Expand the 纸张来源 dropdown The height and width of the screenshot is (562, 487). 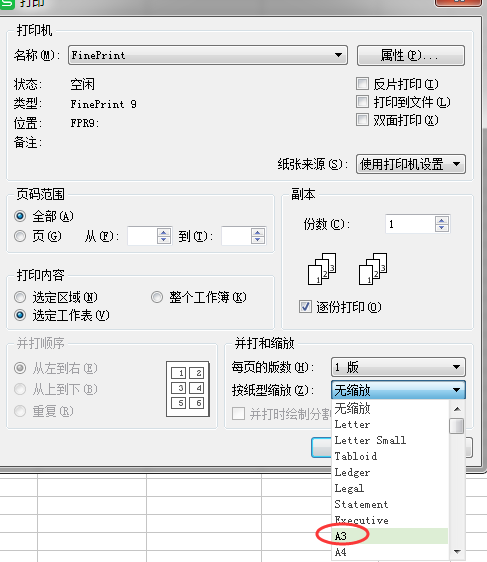tap(411, 164)
